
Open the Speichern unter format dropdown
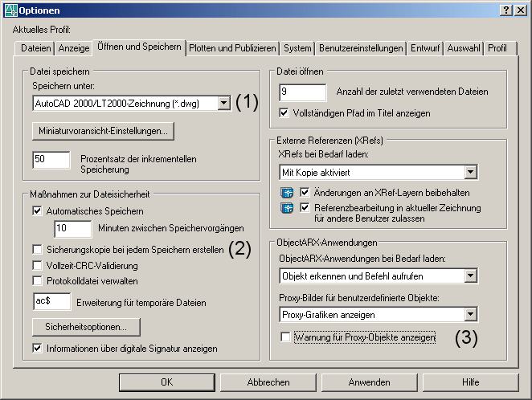(x=224, y=103)
